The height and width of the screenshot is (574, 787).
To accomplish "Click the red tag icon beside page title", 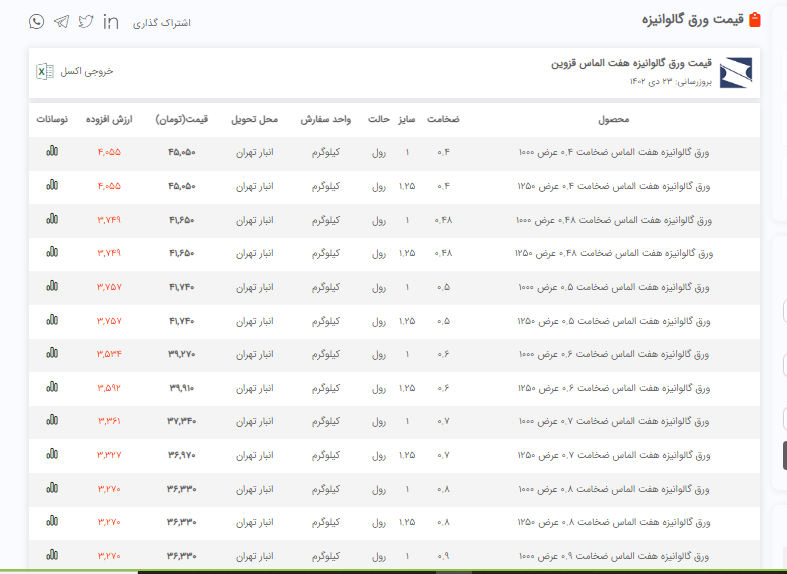I will (x=754, y=20).
